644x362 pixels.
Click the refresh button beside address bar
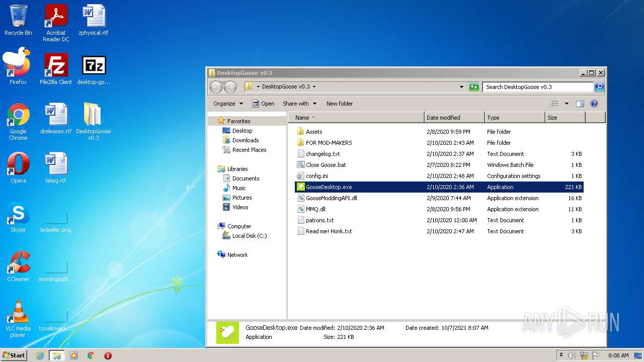point(474,87)
